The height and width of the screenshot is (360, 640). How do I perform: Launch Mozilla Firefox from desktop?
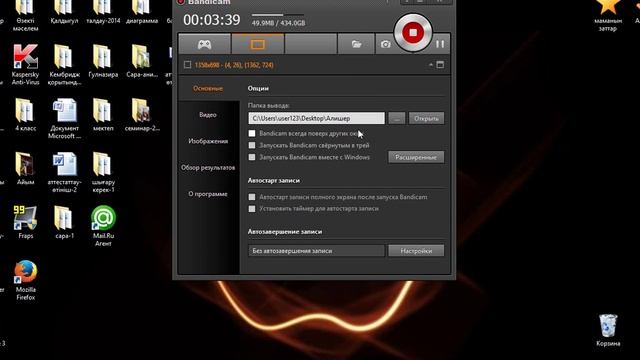[25, 280]
